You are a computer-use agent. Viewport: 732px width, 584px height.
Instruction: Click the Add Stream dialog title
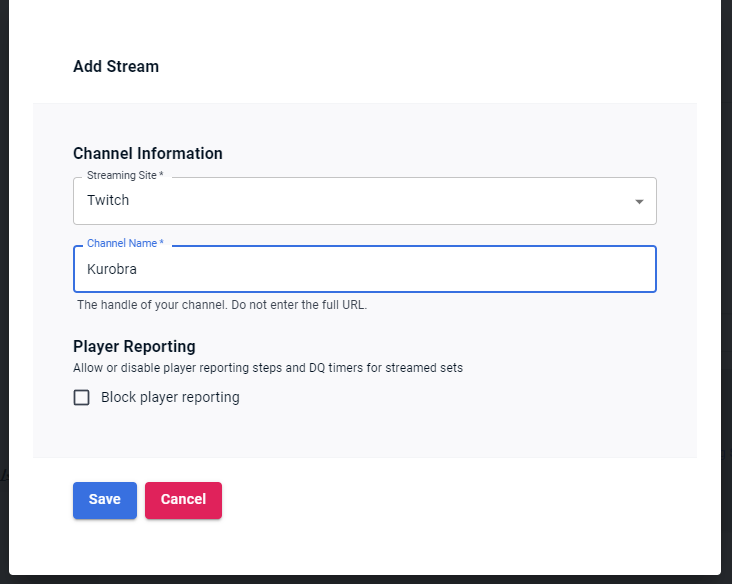116,67
